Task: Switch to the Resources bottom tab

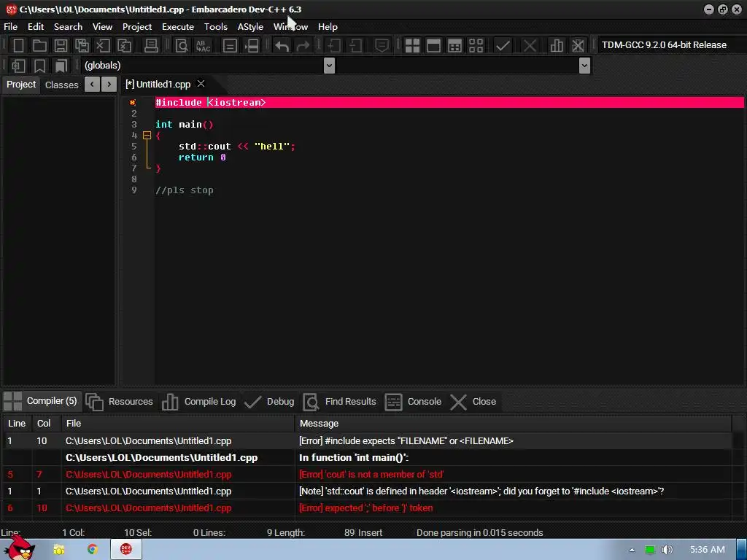Action: point(120,402)
